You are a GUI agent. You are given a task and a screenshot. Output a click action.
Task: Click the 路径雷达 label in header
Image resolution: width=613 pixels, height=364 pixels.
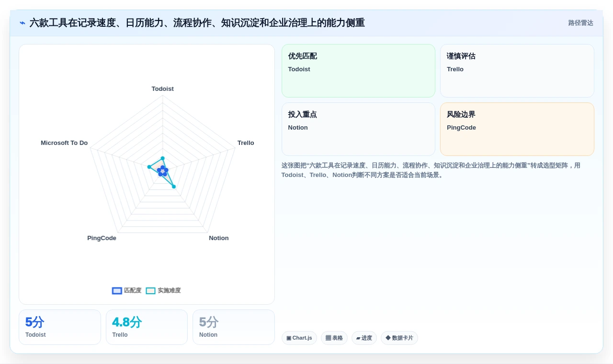[x=580, y=23]
